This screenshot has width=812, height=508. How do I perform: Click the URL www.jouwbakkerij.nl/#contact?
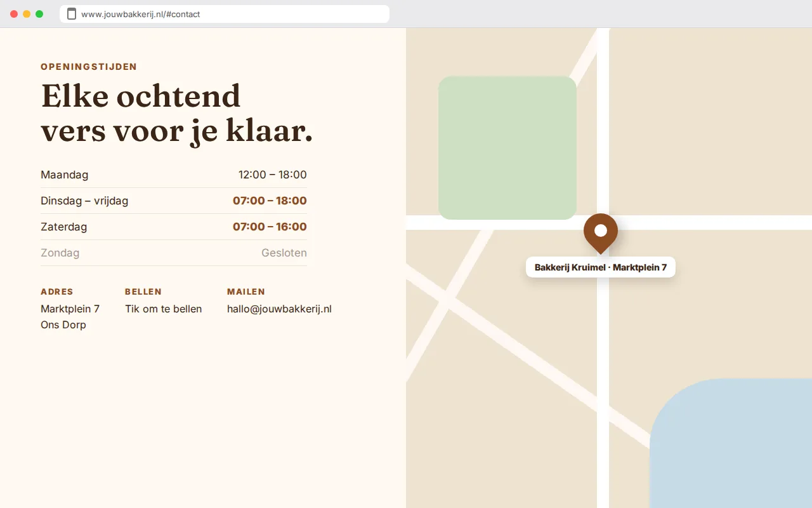(140, 14)
